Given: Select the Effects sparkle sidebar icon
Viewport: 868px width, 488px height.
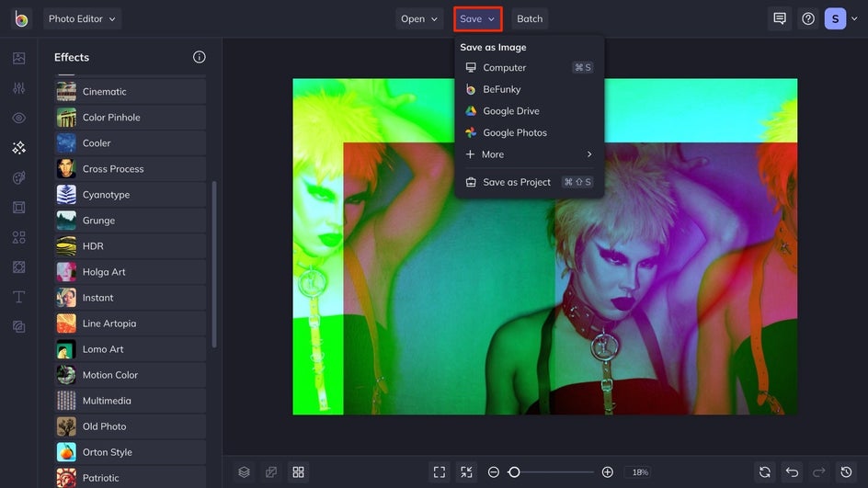Looking at the screenshot, I should [18, 148].
